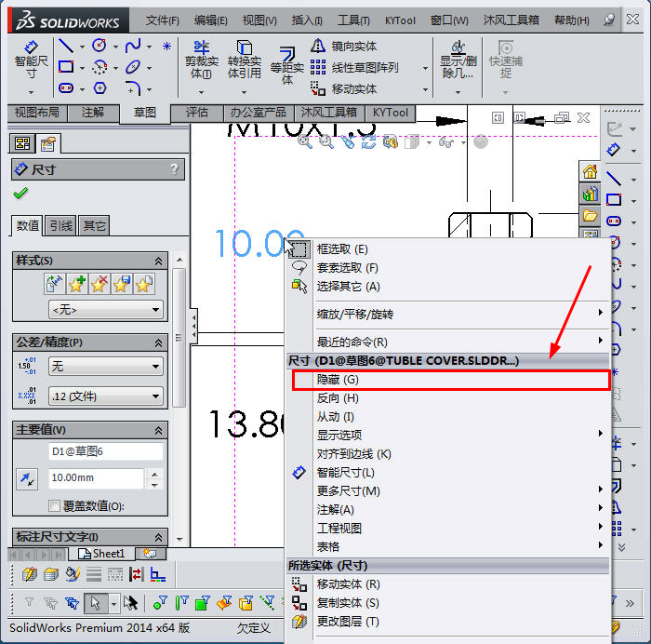The height and width of the screenshot is (644, 651).
Task: Open the tolerance type dropdown
Action: (x=105, y=367)
